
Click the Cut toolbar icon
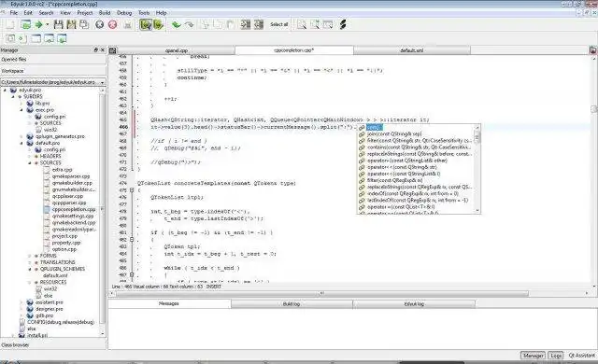206,25
